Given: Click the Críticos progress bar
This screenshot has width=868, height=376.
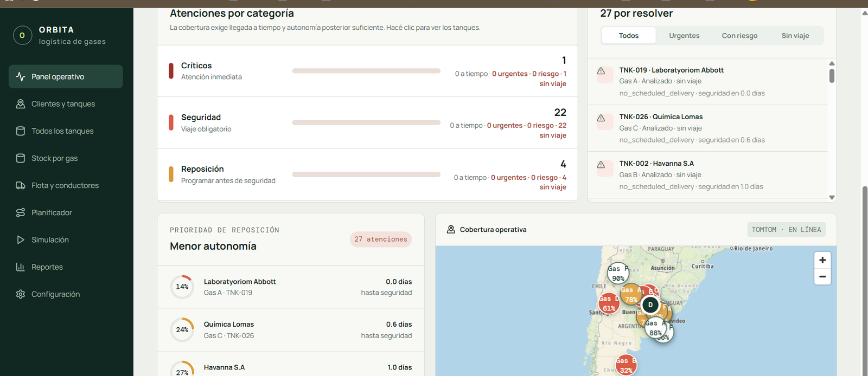Looking at the screenshot, I should [366, 71].
